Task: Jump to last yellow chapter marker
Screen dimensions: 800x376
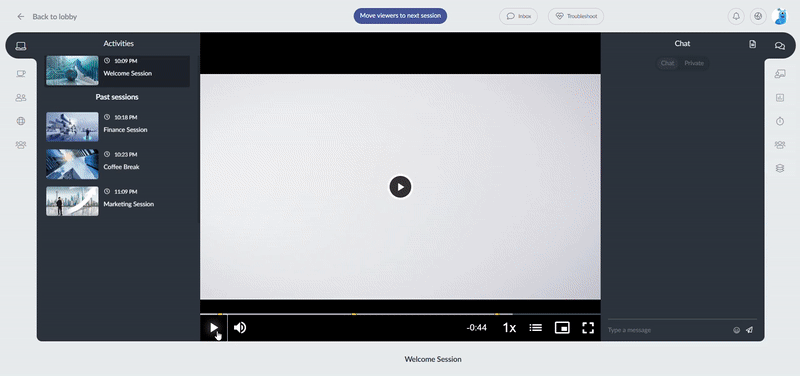Action: 496,314
